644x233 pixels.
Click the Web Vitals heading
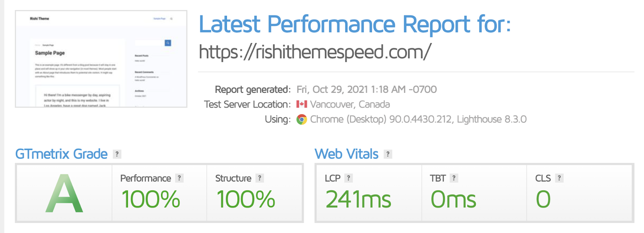tap(347, 154)
